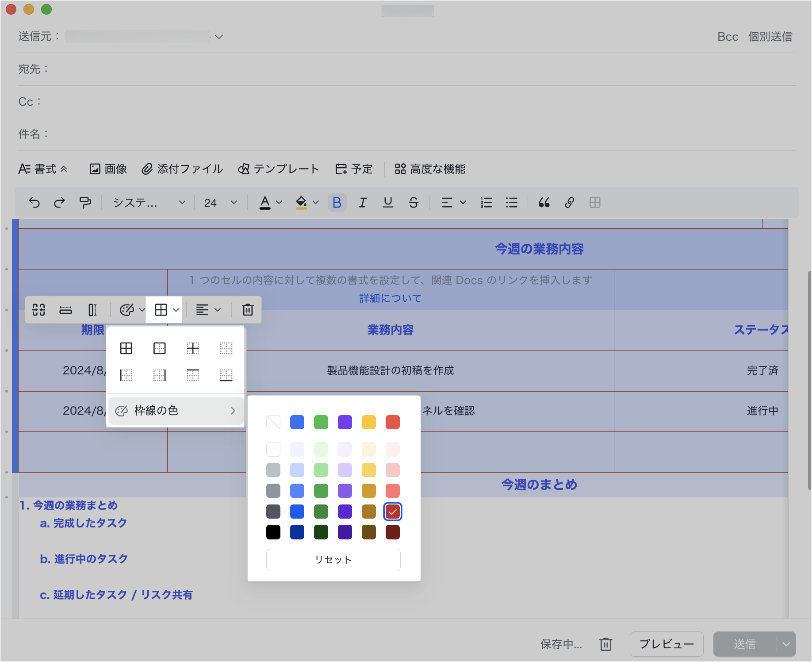Apply right border option

(160, 375)
